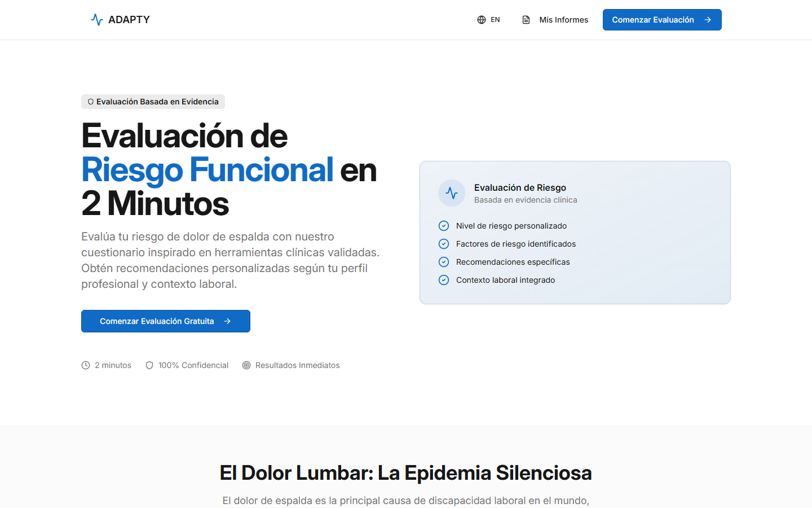
Task: Click check icon beside Recomendaciones específicas
Action: 444,262
